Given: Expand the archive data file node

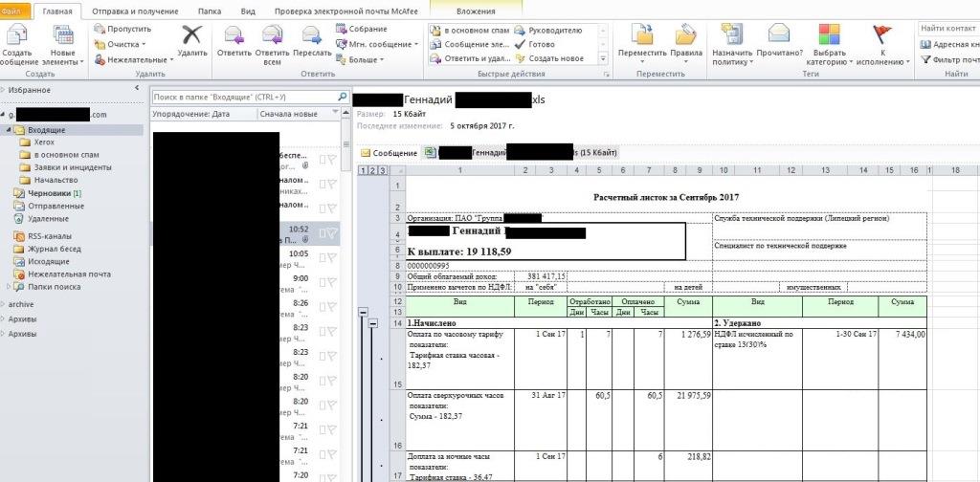Looking at the screenshot, I should (3, 305).
